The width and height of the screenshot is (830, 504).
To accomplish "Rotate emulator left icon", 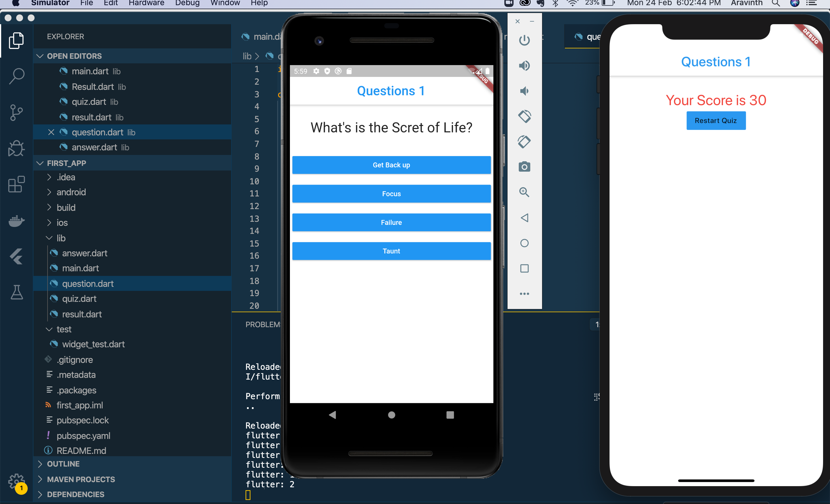I will coord(524,116).
